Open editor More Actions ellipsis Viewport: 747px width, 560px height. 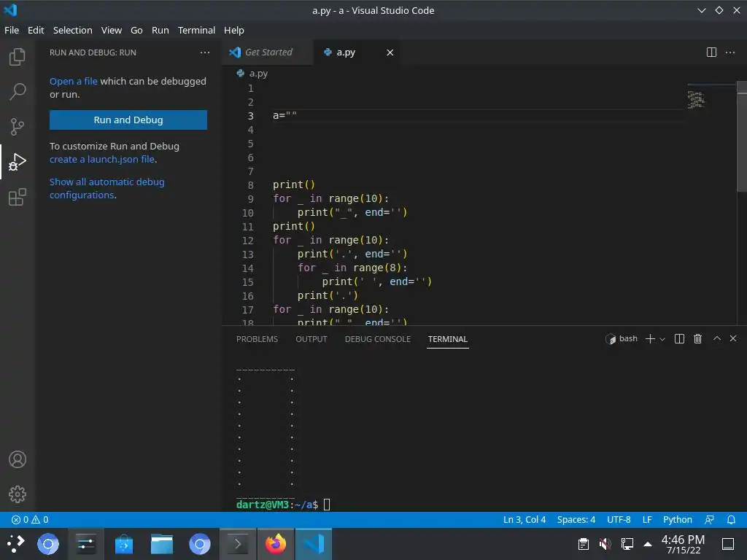(729, 52)
